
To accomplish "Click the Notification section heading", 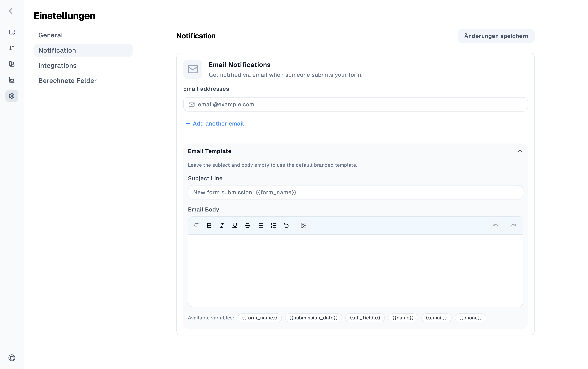I will 196,36.
